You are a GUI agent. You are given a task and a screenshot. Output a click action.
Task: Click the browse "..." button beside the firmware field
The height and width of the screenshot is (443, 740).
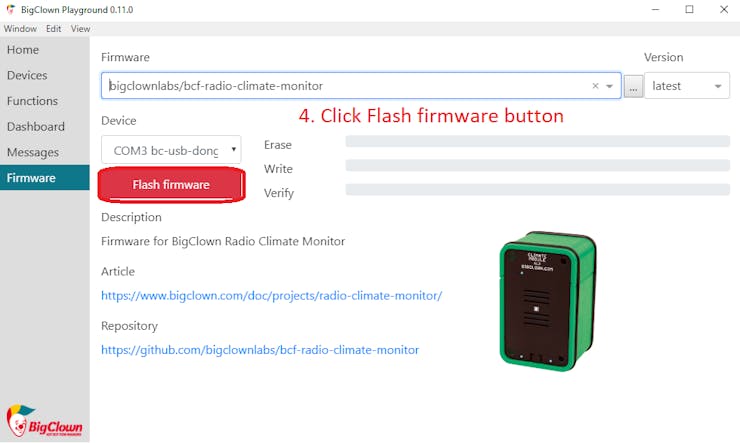633,86
